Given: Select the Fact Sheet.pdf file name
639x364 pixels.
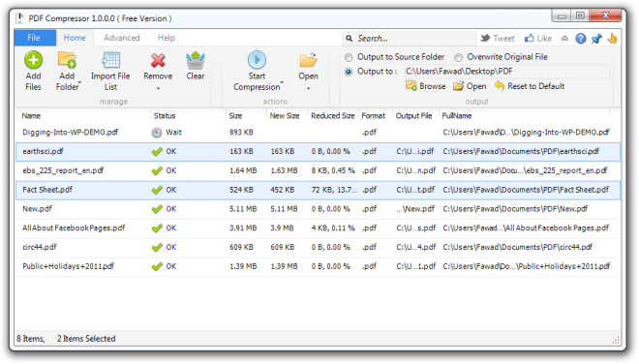Looking at the screenshot, I should click(x=47, y=190).
